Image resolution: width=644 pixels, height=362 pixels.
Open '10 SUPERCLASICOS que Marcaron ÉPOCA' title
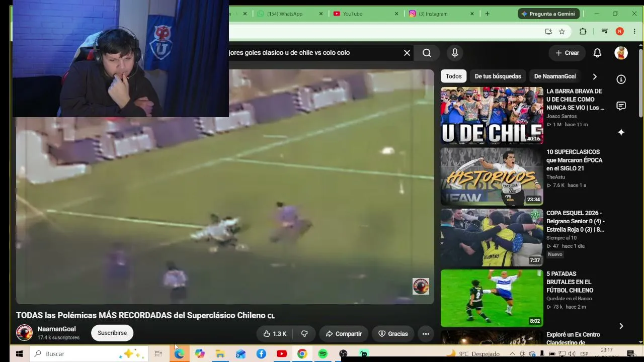(575, 160)
